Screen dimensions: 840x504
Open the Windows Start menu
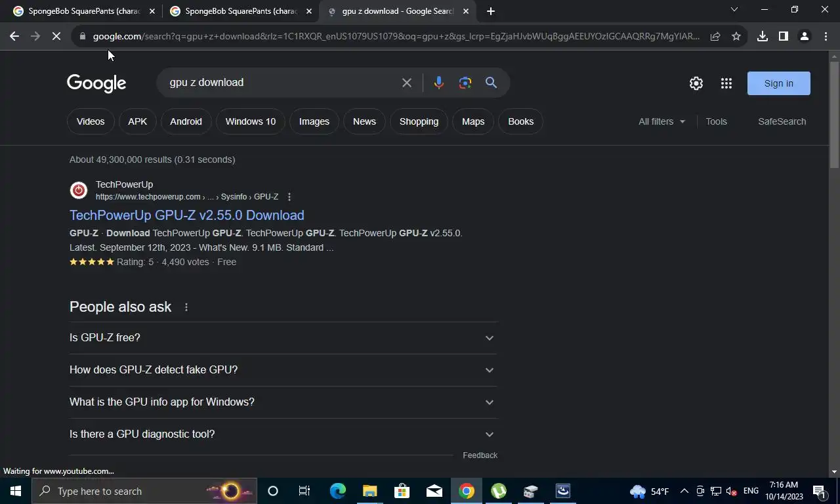(16, 491)
